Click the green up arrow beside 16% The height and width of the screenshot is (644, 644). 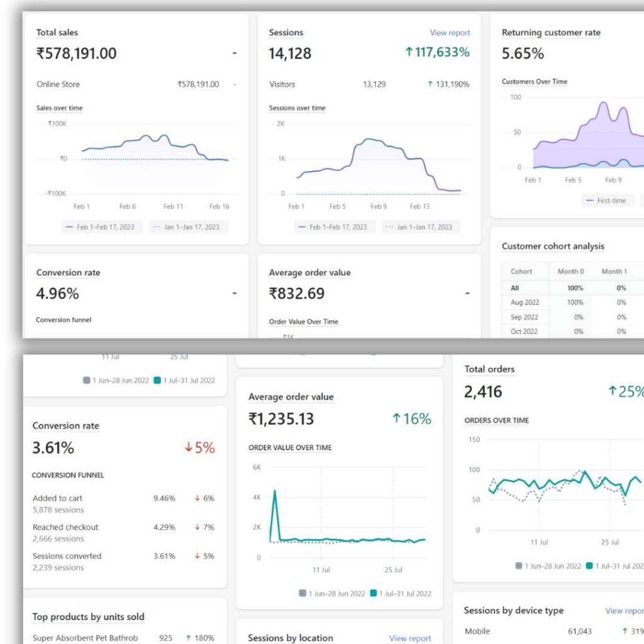396,419
